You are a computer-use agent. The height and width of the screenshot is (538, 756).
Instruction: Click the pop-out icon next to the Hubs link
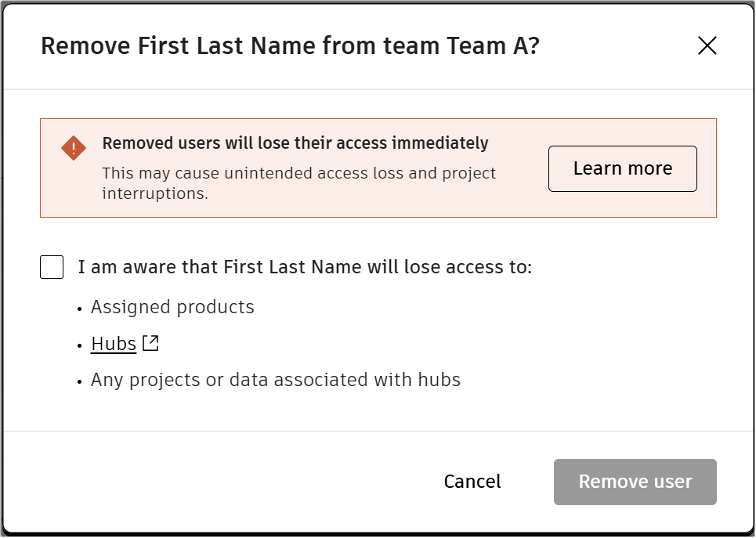[150, 341]
